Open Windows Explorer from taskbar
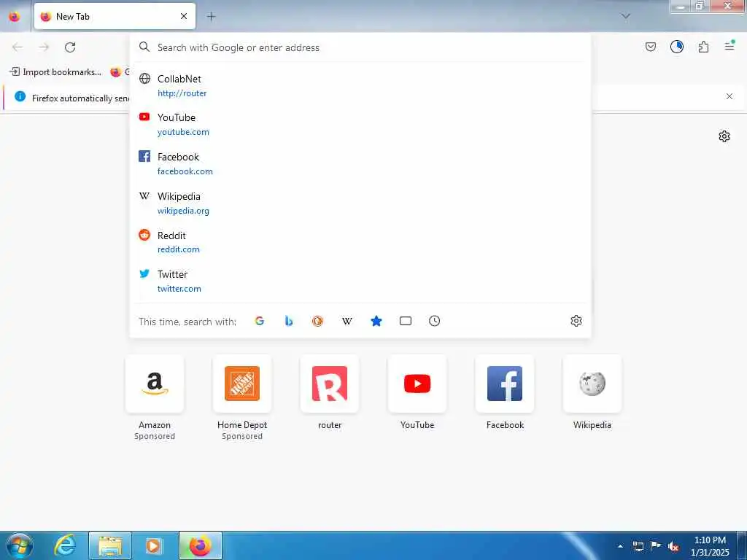This screenshot has width=747, height=560. click(x=110, y=545)
